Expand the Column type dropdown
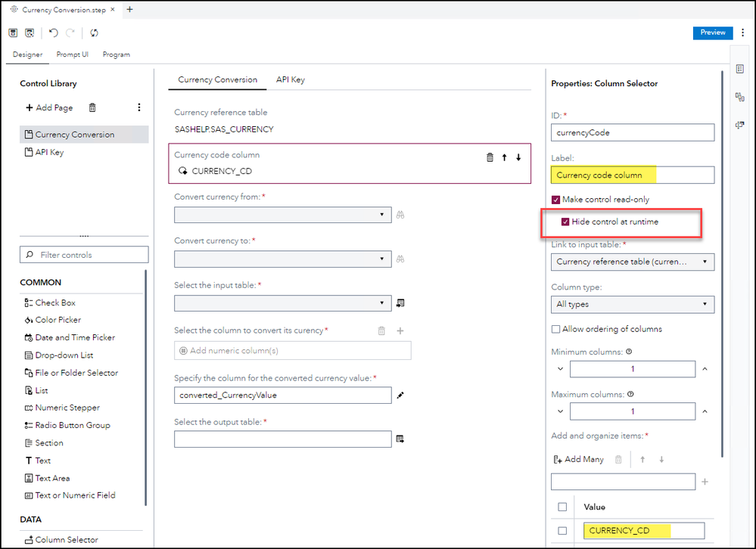This screenshot has width=756, height=549. 633,304
